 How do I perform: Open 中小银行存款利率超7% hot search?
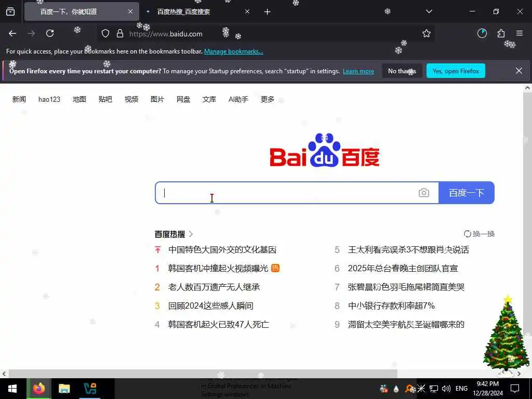pyautogui.click(x=392, y=305)
